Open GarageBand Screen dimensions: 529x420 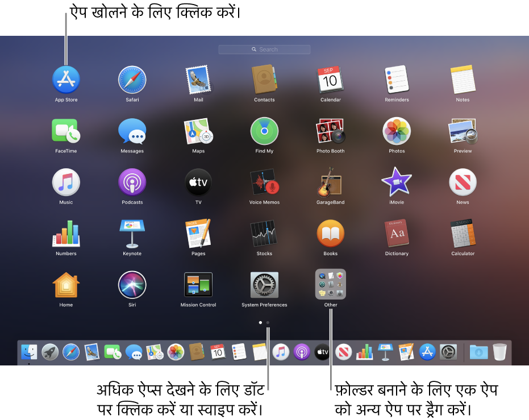331,182
